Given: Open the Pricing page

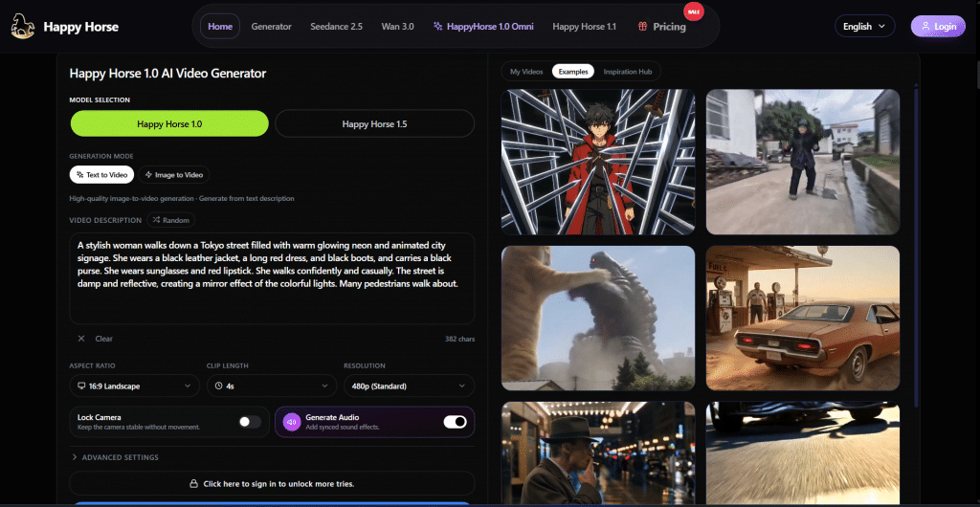Looking at the screenshot, I should [662, 27].
